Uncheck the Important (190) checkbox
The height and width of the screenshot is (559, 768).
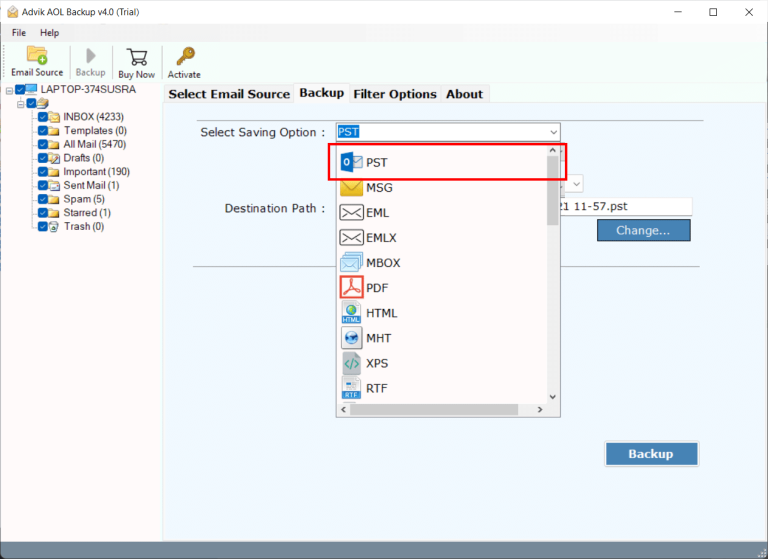tap(43, 172)
